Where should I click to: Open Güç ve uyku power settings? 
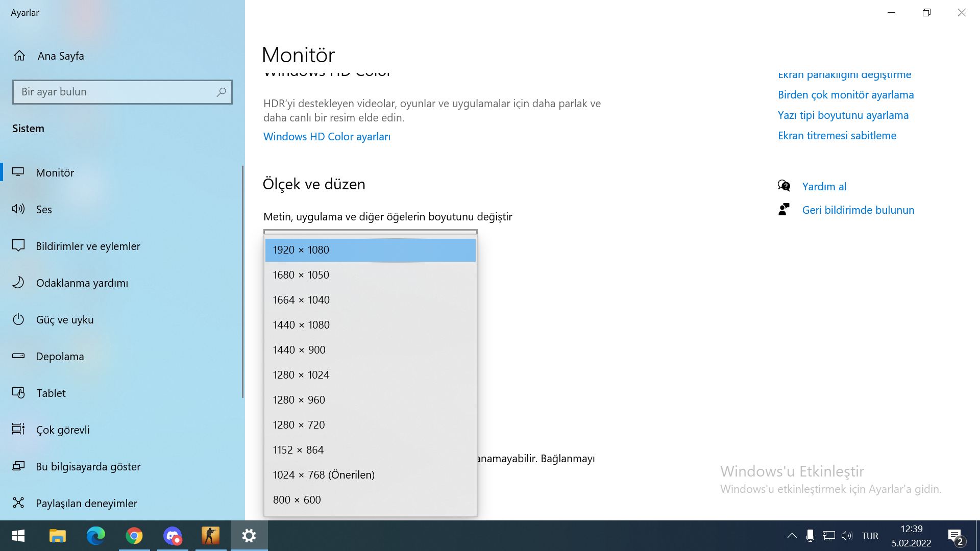[64, 320]
